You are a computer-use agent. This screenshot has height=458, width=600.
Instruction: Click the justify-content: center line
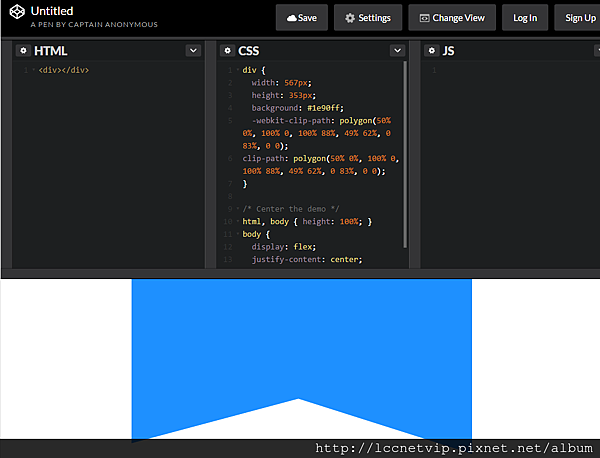tap(307, 259)
